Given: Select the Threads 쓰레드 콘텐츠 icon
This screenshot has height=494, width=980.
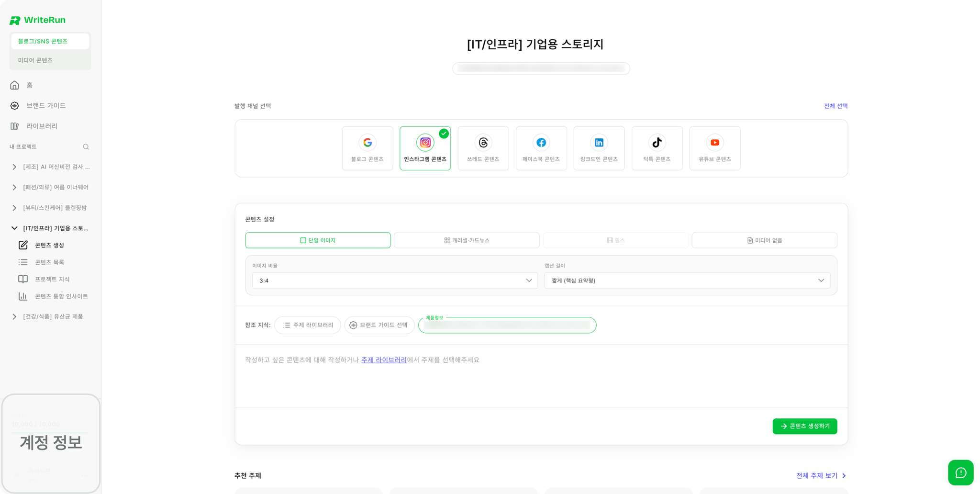Looking at the screenshot, I should pyautogui.click(x=483, y=143).
